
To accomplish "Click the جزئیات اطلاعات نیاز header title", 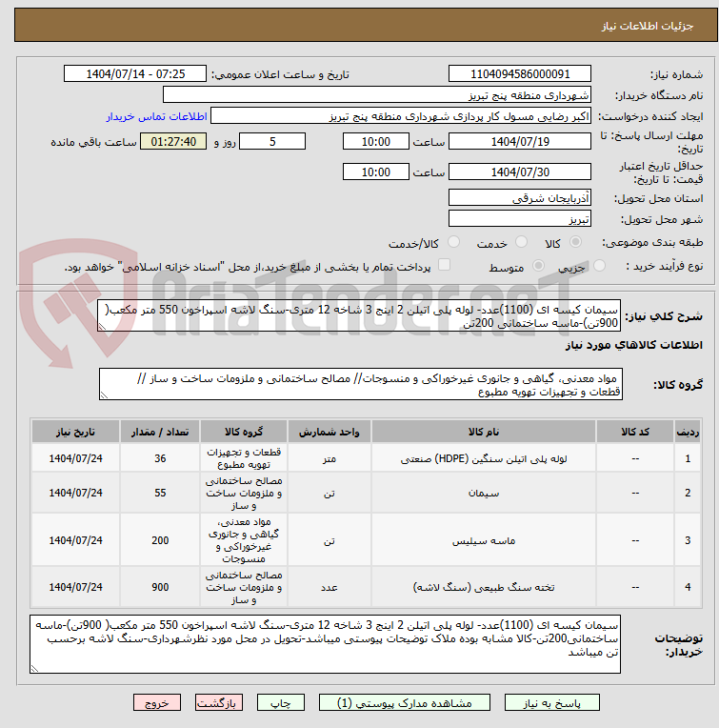I will pyautogui.click(x=648, y=26).
